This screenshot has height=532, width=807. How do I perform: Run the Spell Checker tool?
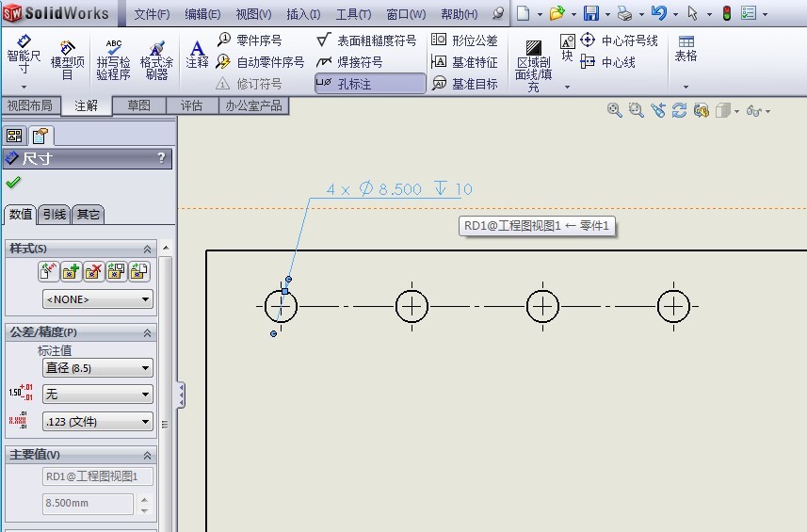[113, 60]
